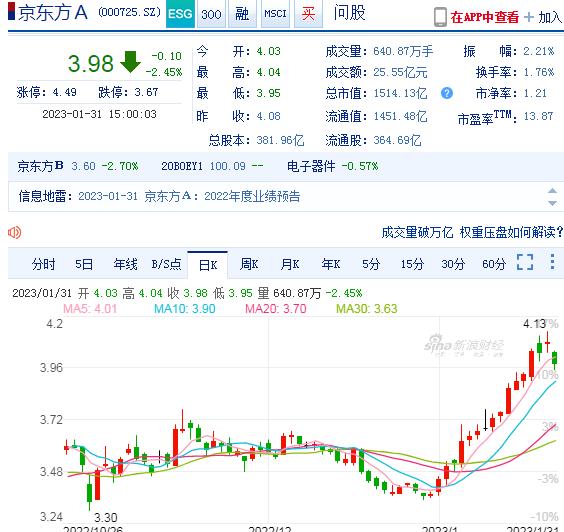Switch to the 5日 chart tab
The height and width of the screenshot is (532, 564).
click(84, 264)
